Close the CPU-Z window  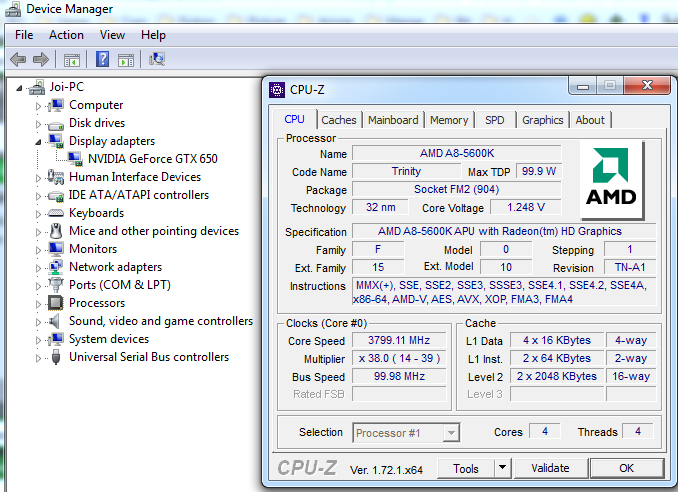(x=647, y=86)
